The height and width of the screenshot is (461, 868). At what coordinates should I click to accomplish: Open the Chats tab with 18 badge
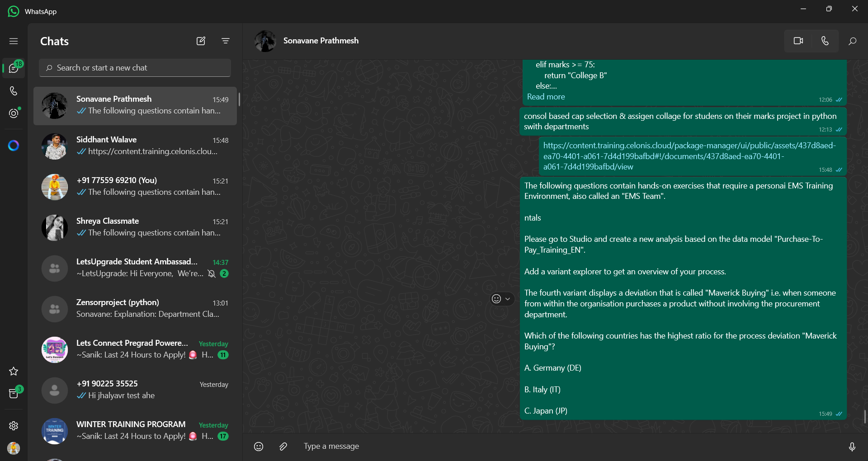pyautogui.click(x=14, y=68)
